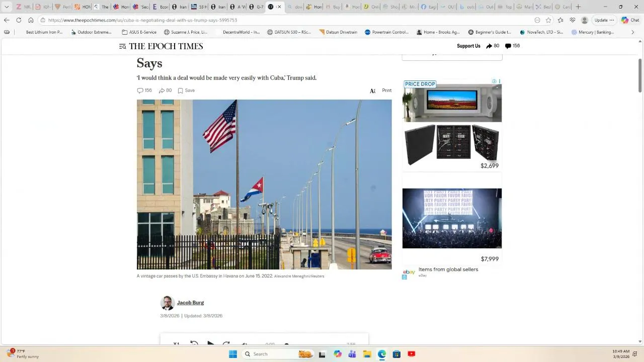This screenshot has width=644, height=362.
Task: Go to the browser home page icon
Action: click(x=31, y=20)
